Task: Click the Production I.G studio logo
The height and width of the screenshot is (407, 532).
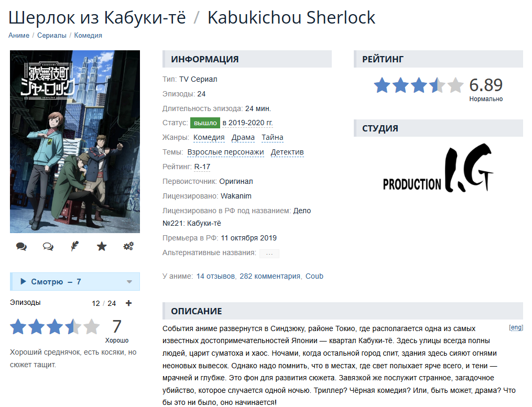Action: click(438, 168)
